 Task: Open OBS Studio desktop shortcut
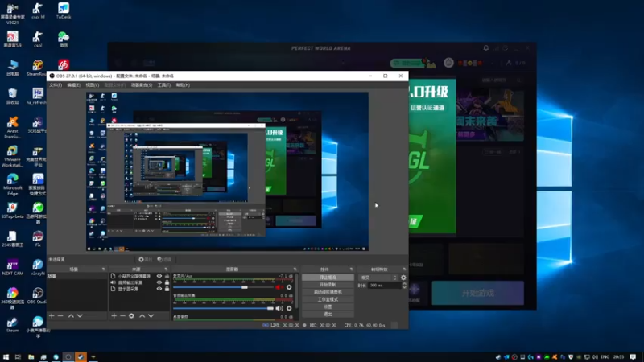pos(37,295)
